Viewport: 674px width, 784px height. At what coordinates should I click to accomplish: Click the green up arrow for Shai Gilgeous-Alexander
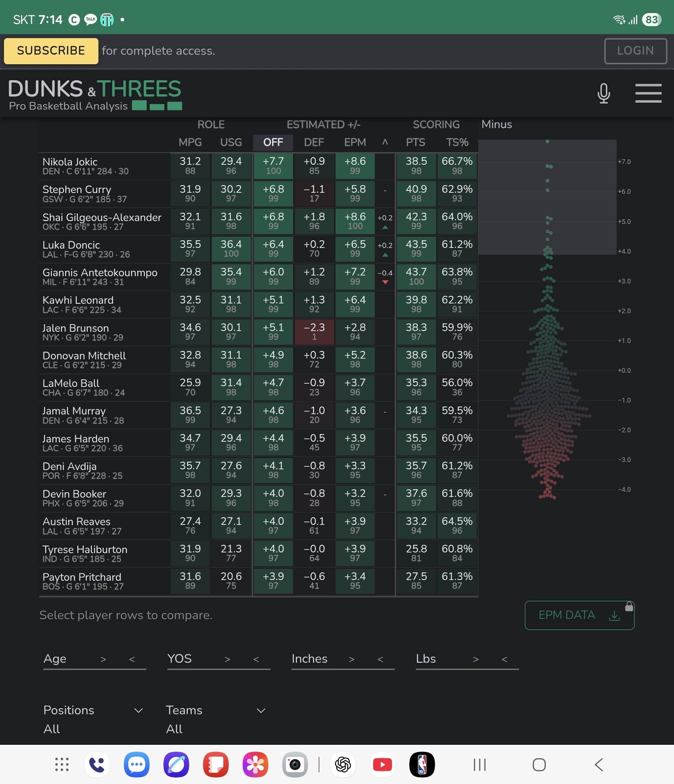click(x=385, y=228)
